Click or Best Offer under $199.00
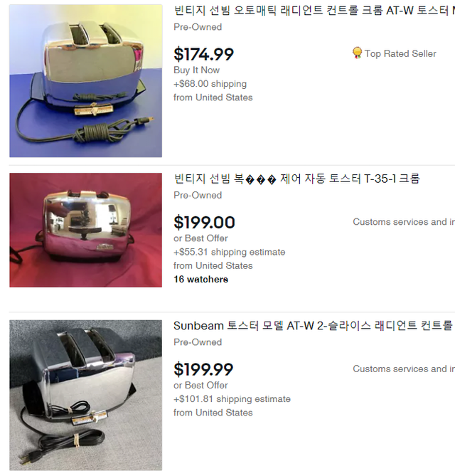455x476 pixels. click(x=200, y=238)
